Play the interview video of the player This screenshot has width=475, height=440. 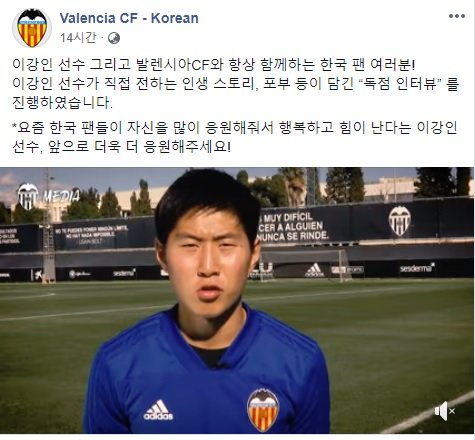(237, 300)
